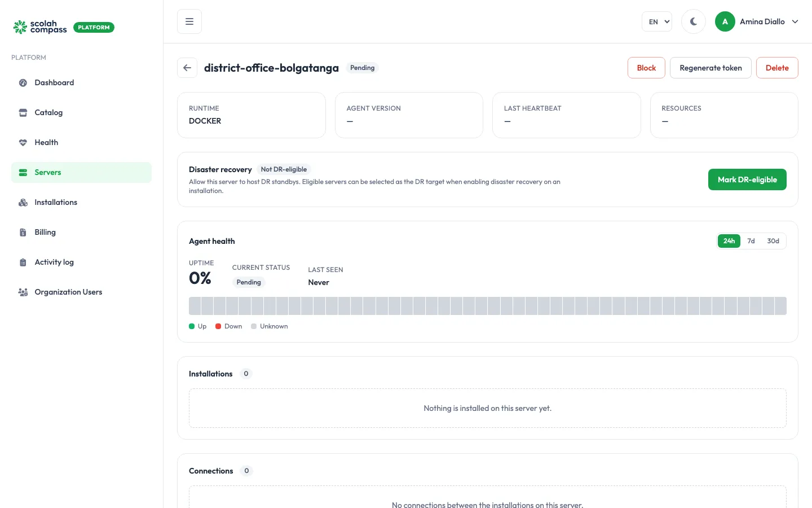Click the Organization Users people icon
The image size is (812, 508).
23,292
